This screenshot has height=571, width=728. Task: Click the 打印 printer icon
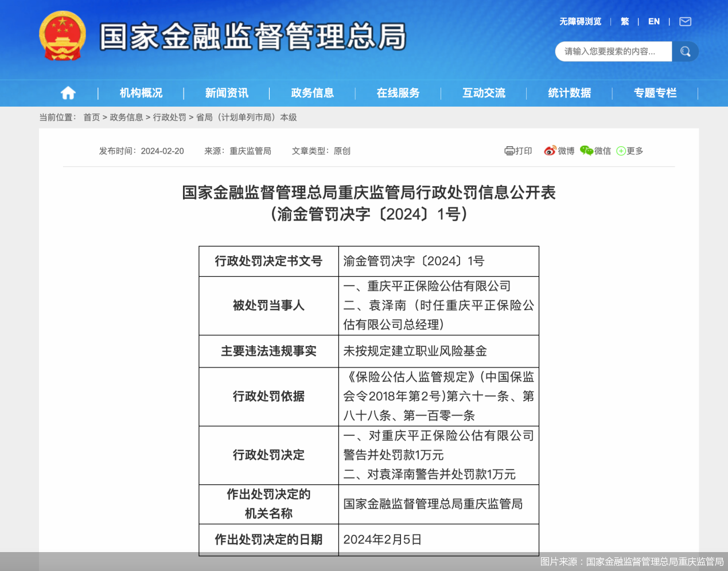click(509, 151)
